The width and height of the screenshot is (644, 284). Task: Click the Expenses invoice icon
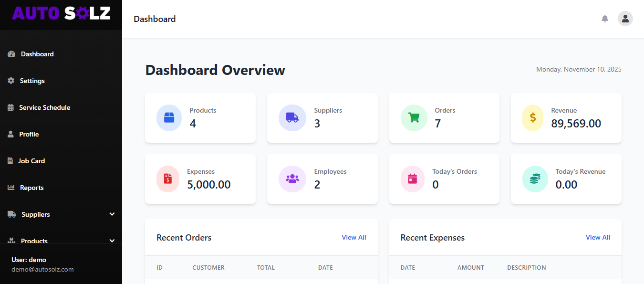point(168,179)
